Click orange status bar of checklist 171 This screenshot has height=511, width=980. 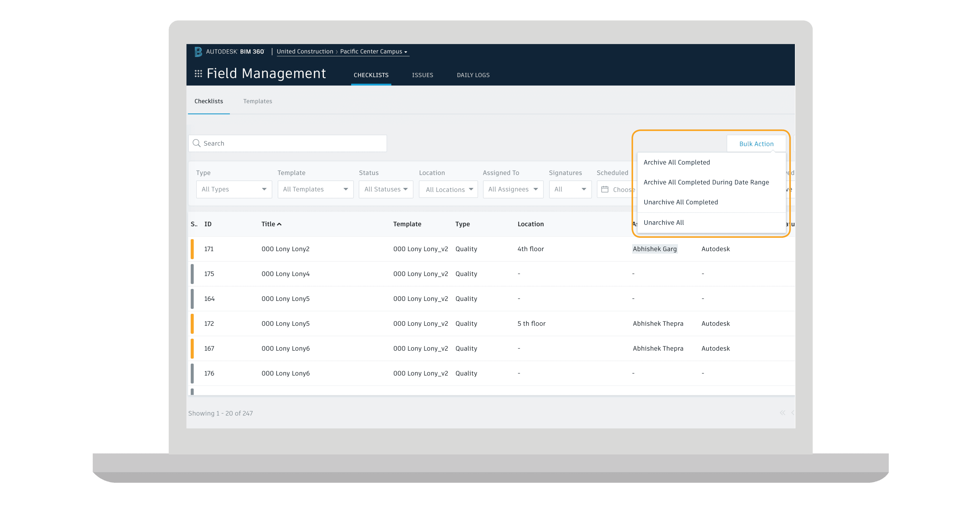(192, 249)
